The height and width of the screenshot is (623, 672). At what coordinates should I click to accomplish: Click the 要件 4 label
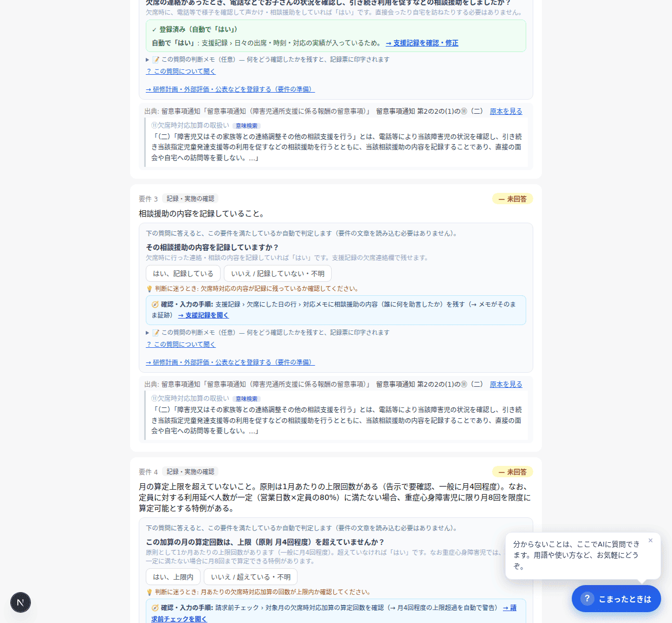click(148, 472)
